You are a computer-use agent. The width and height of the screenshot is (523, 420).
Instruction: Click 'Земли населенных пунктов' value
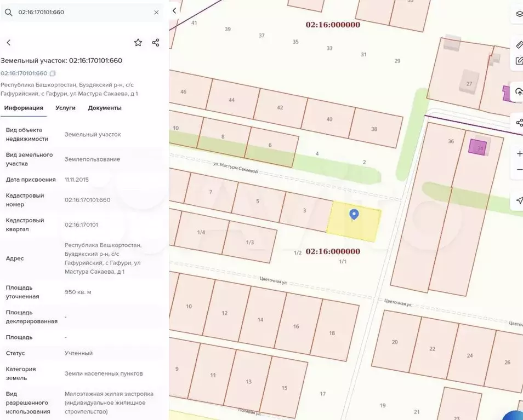coord(104,373)
